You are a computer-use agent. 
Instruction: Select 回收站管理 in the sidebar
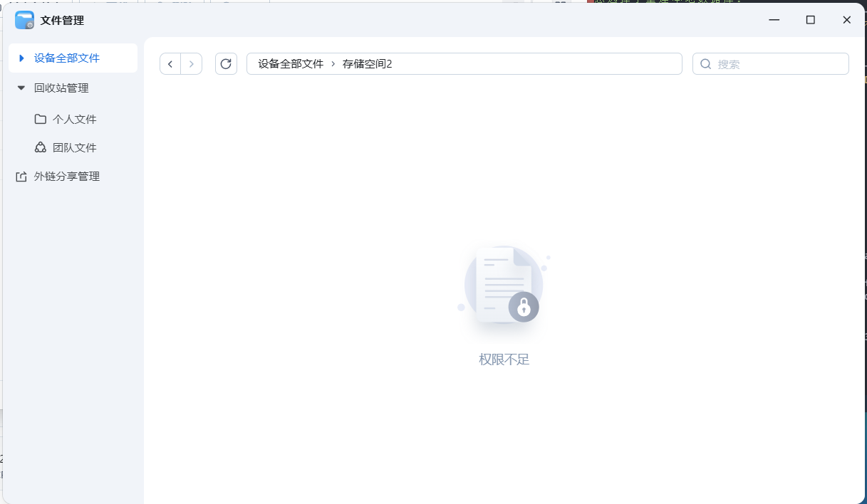coord(61,88)
